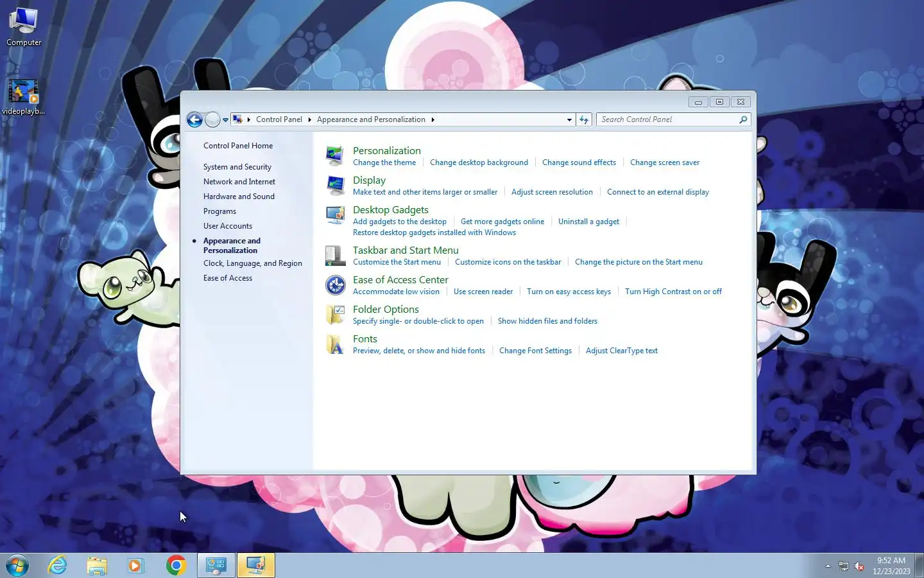Go to System and Security

[x=237, y=167]
